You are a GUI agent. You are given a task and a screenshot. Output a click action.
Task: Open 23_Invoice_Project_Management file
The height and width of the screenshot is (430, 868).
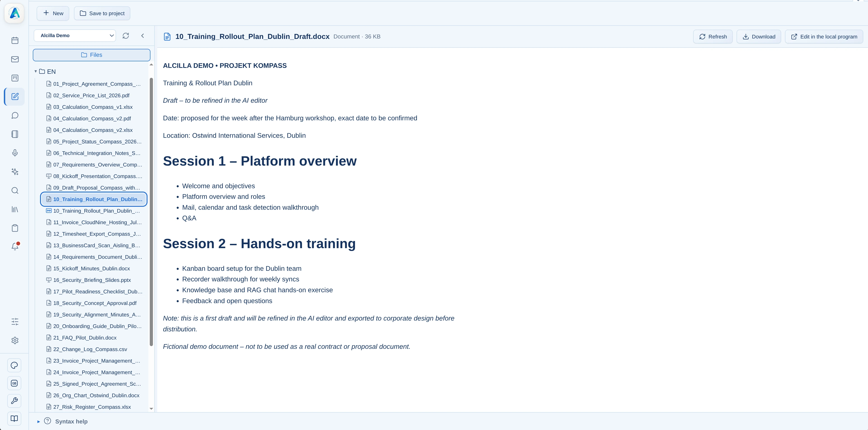coord(94,361)
